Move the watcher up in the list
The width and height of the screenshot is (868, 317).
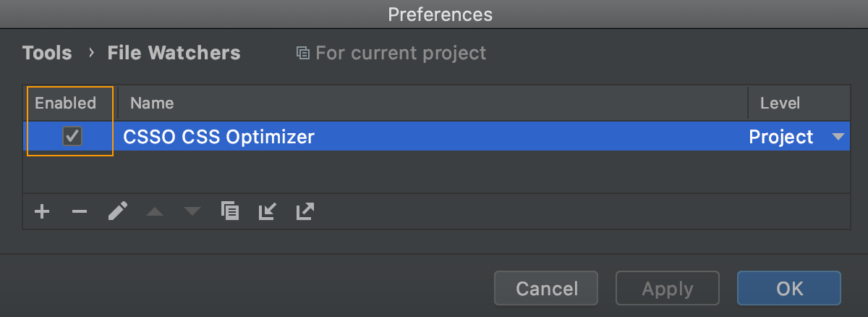tap(155, 211)
